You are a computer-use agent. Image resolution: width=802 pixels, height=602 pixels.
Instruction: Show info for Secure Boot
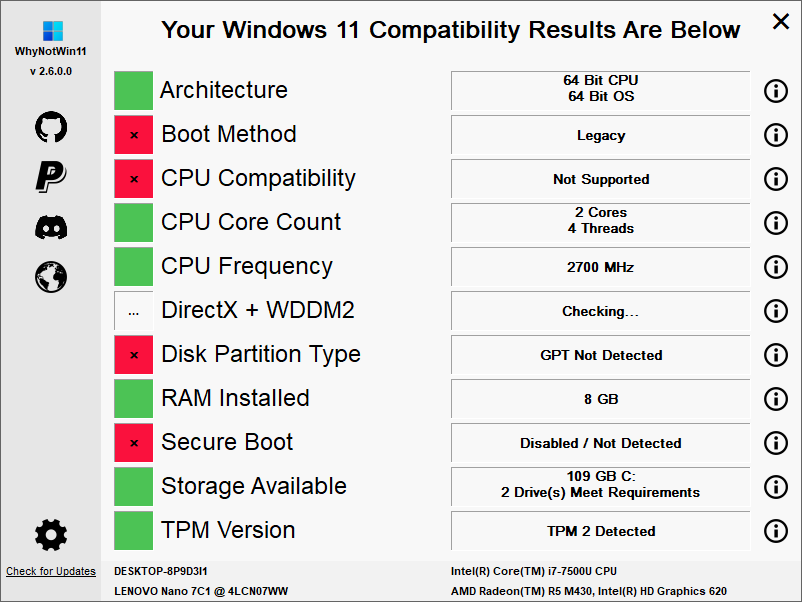[x=776, y=443]
